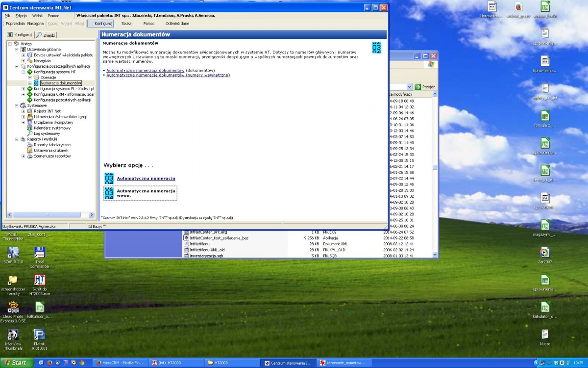Switch to microCRM Mozilla Firefox taskbar button
The image size is (588, 368).
120,363
